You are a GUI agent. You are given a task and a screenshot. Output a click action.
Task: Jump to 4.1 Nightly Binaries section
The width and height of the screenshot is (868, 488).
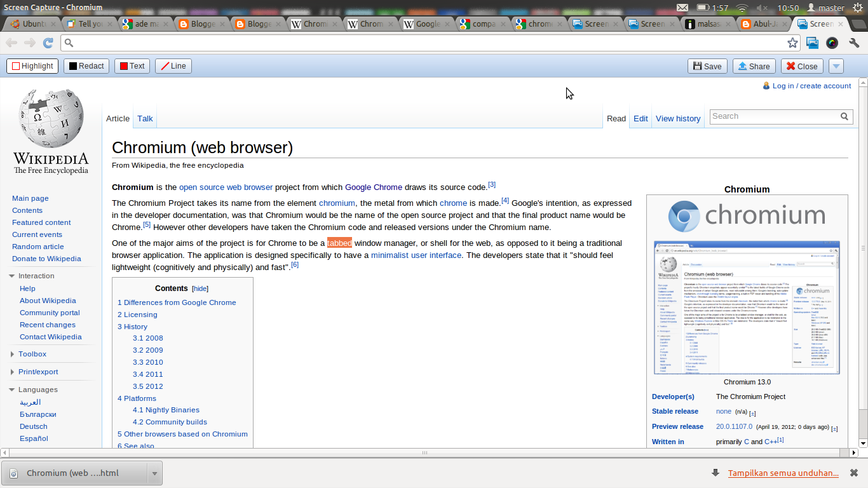pyautogui.click(x=166, y=410)
